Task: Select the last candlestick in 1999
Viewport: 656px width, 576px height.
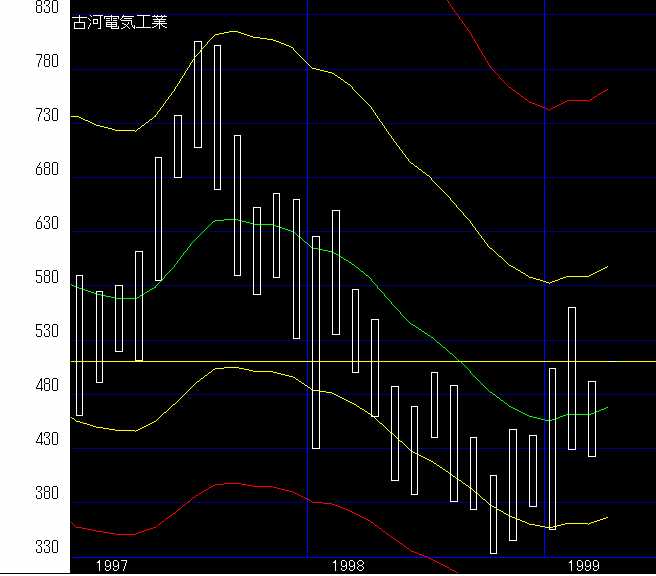Action: pos(592,419)
